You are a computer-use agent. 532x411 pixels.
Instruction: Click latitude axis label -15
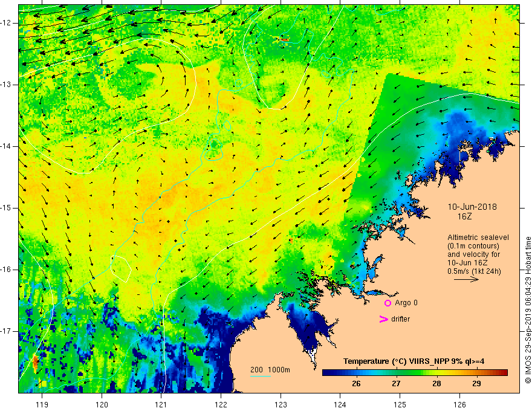pyautogui.click(x=7, y=208)
